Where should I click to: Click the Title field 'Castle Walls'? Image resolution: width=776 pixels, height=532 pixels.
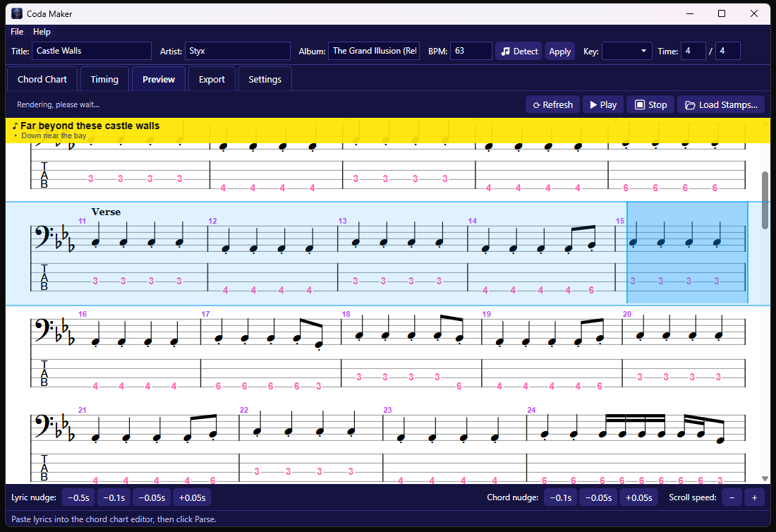(x=92, y=51)
